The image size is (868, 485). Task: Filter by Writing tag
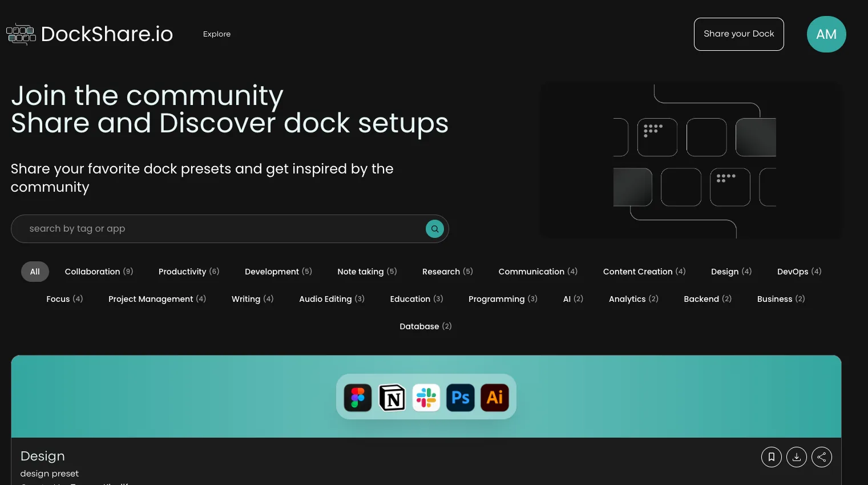[252, 299]
